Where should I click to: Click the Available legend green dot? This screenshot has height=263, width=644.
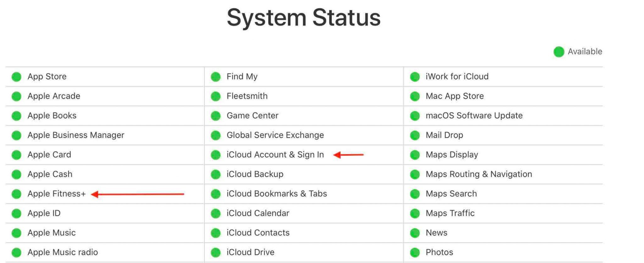559,52
